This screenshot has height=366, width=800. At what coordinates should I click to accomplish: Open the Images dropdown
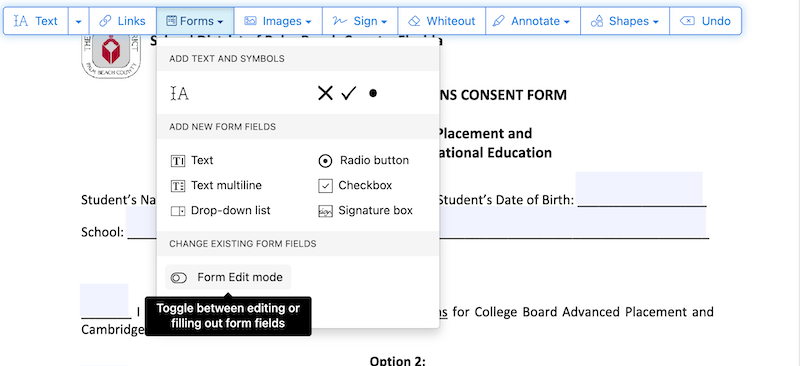[x=278, y=21]
